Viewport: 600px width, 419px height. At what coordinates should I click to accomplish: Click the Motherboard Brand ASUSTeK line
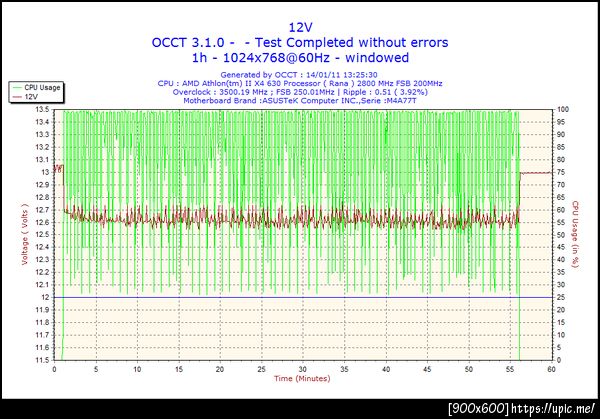(x=300, y=101)
